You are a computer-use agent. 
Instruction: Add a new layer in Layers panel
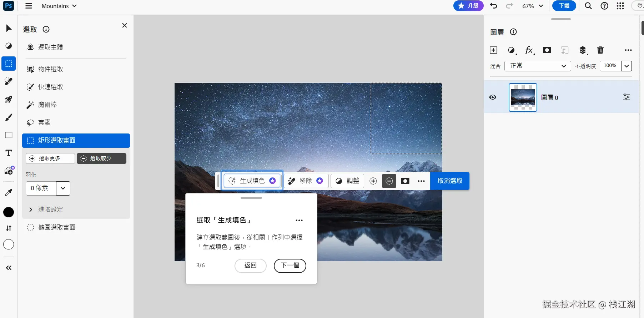493,50
